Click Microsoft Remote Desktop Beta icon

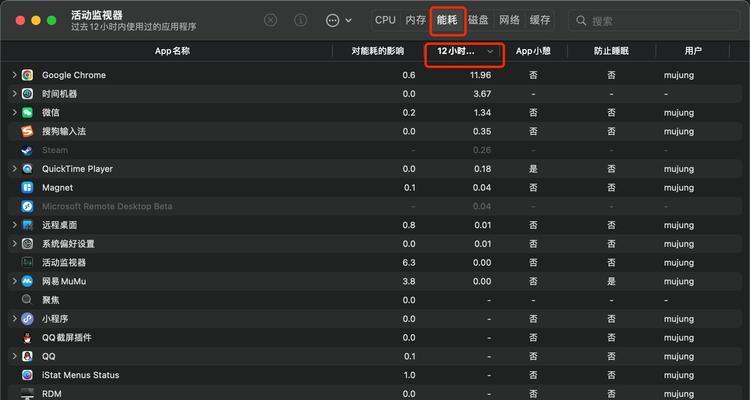click(x=27, y=206)
